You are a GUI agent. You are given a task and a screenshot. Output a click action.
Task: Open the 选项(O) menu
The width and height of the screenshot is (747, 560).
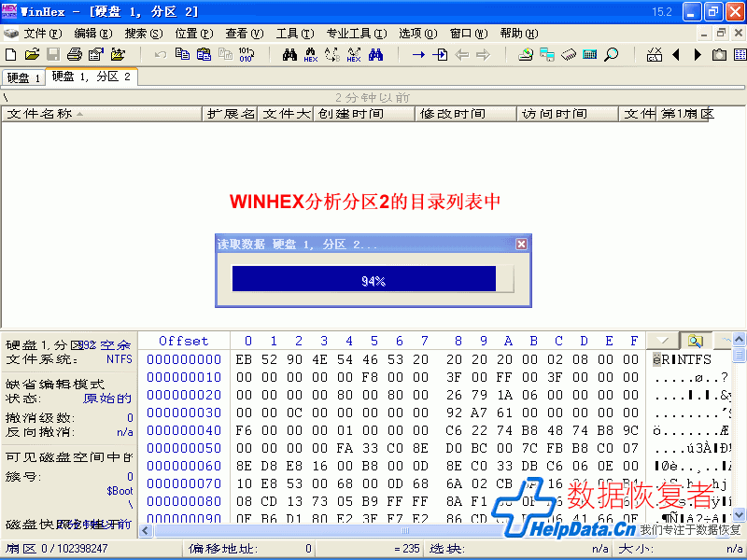(x=417, y=34)
